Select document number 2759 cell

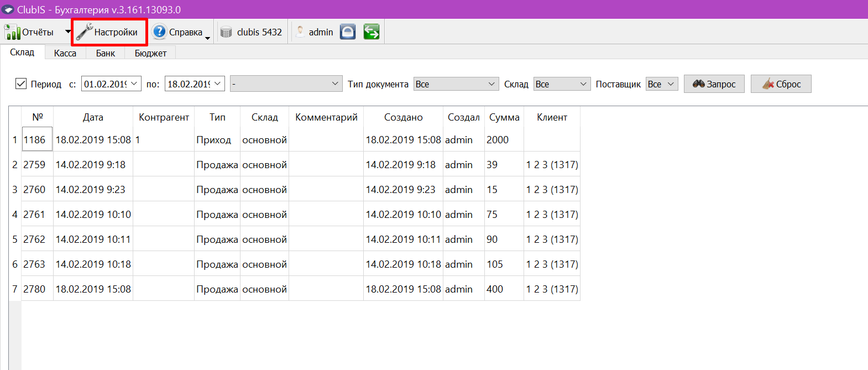tap(37, 164)
